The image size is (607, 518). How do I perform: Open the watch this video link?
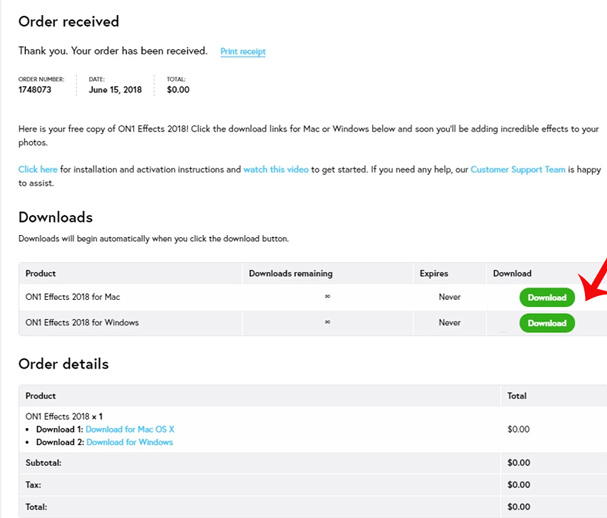tap(276, 169)
